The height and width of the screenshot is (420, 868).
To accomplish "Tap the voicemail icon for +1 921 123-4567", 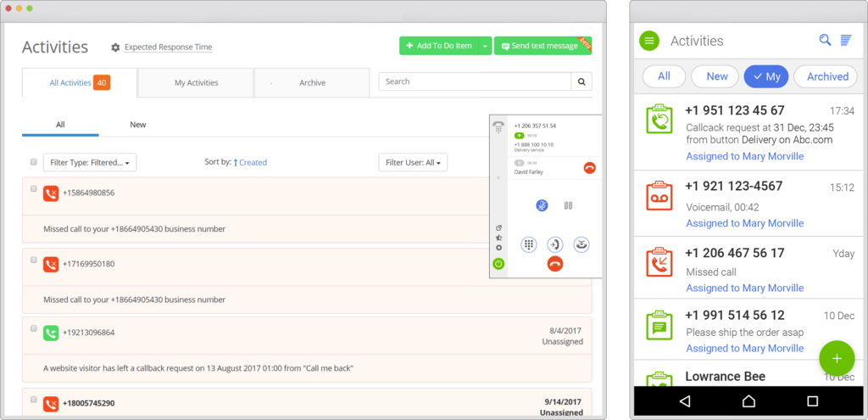I will pos(659,195).
